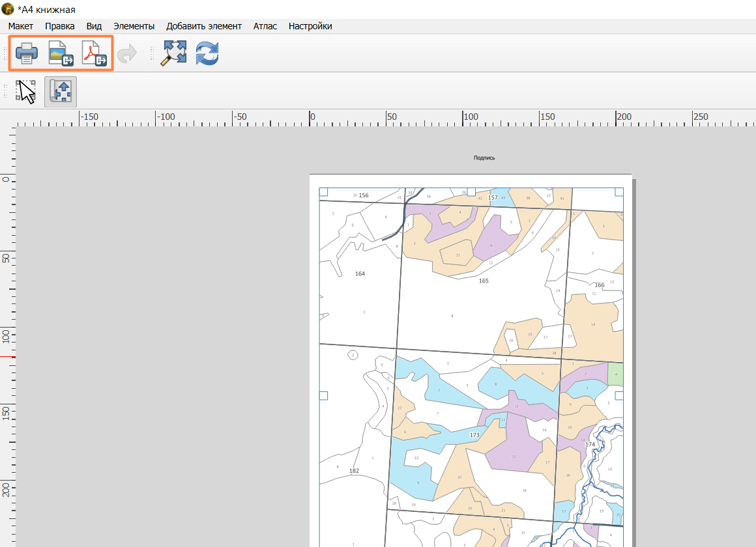
Task: Zoom to full extent icon
Action: 173,53
